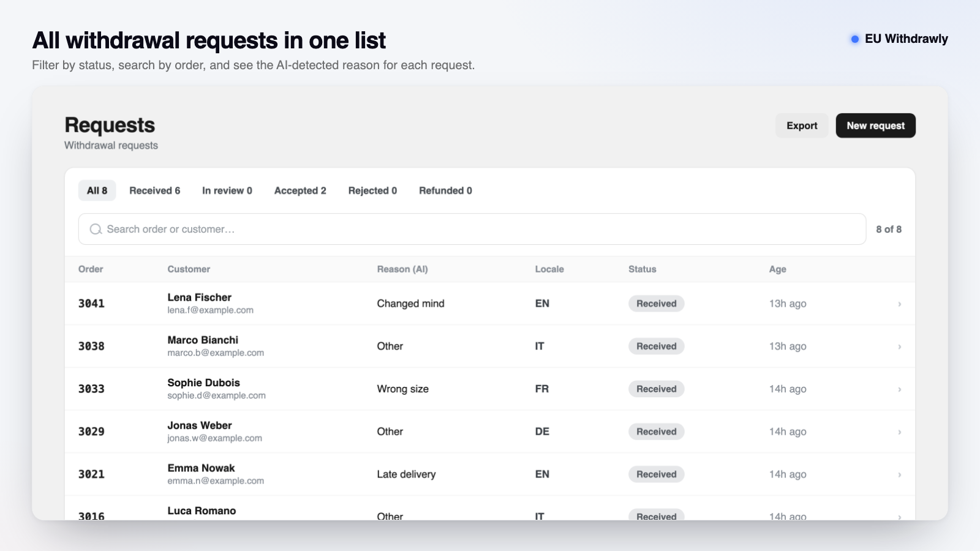Click EN locale for Lena Fischer
Viewport: 980px width, 551px height.
(542, 304)
